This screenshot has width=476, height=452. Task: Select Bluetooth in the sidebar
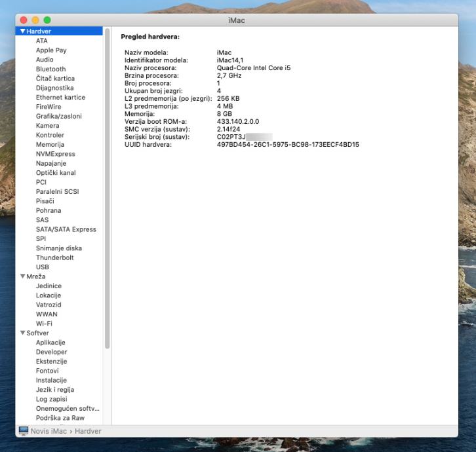pos(50,69)
